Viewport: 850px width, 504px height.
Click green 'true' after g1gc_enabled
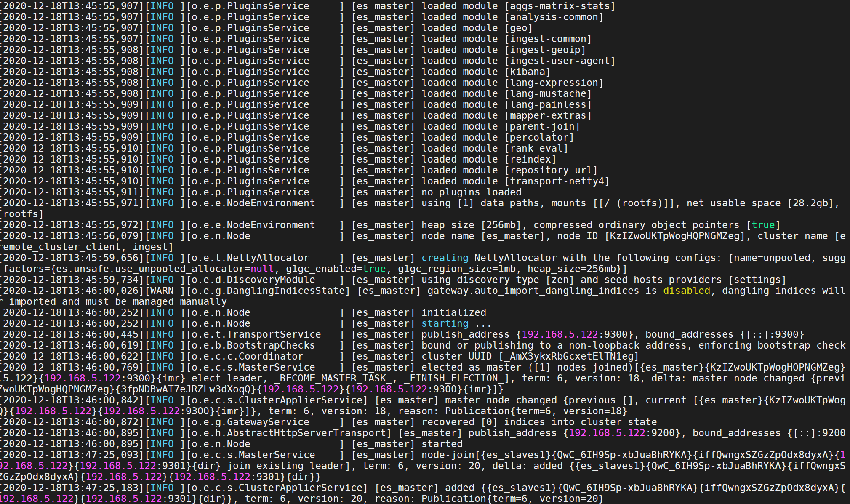coord(374,269)
